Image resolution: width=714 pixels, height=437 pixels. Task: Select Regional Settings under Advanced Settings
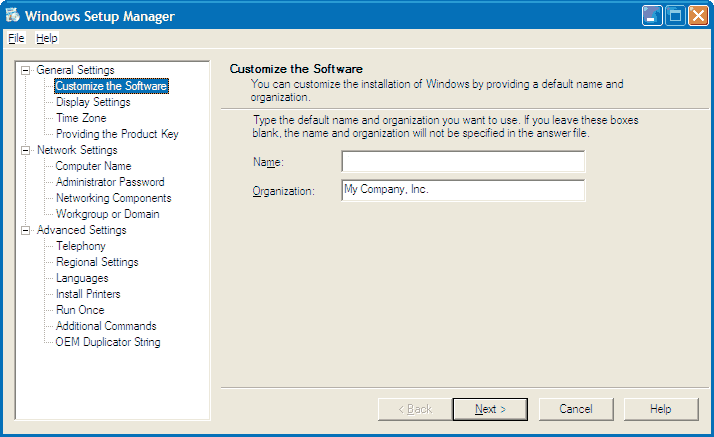pos(97,262)
